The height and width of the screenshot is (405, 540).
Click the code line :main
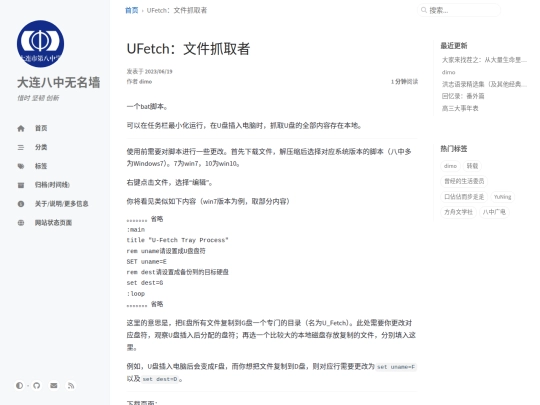tap(136, 230)
